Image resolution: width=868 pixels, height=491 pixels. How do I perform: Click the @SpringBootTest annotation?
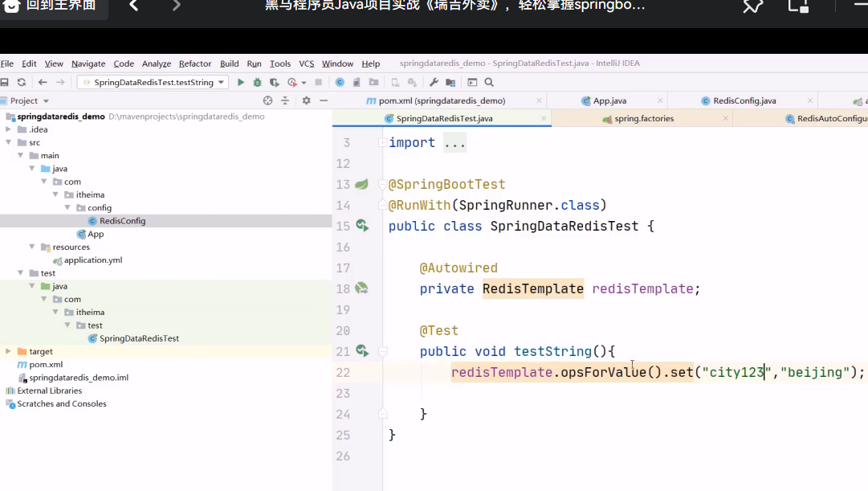[x=446, y=184]
